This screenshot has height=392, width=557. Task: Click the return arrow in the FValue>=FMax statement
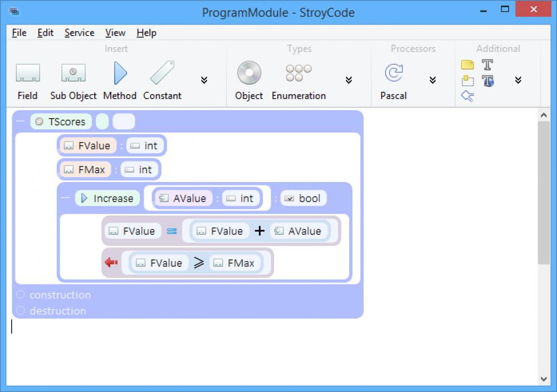coord(111,262)
